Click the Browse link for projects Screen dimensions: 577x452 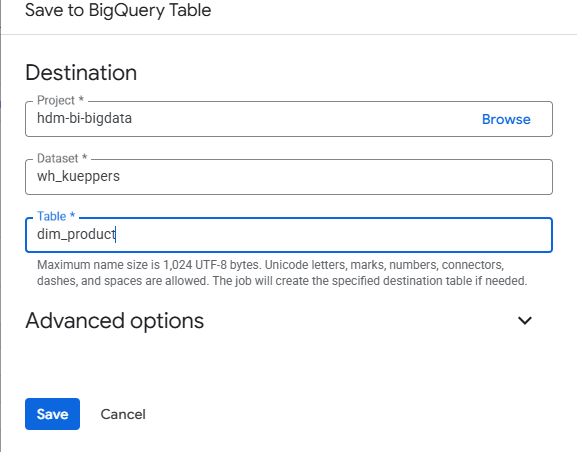[506, 119]
